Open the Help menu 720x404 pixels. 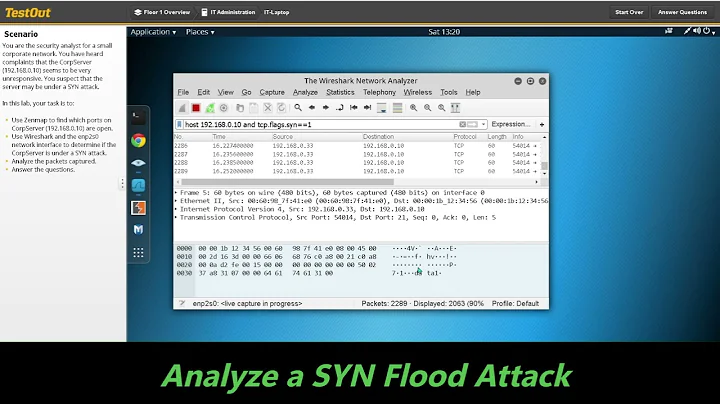pyautogui.click(x=473, y=92)
